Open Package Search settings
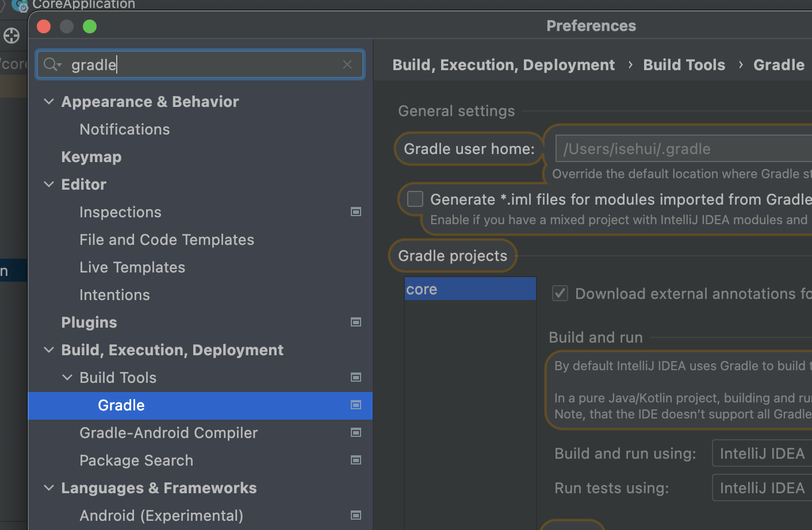812x530 pixels. tap(136, 460)
